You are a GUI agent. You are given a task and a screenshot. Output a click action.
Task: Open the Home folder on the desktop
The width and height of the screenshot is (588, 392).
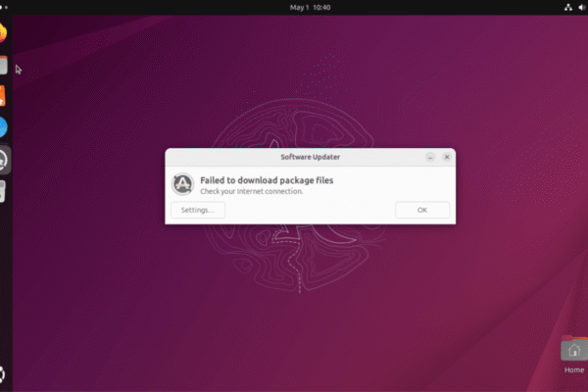[x=574, y=356]
